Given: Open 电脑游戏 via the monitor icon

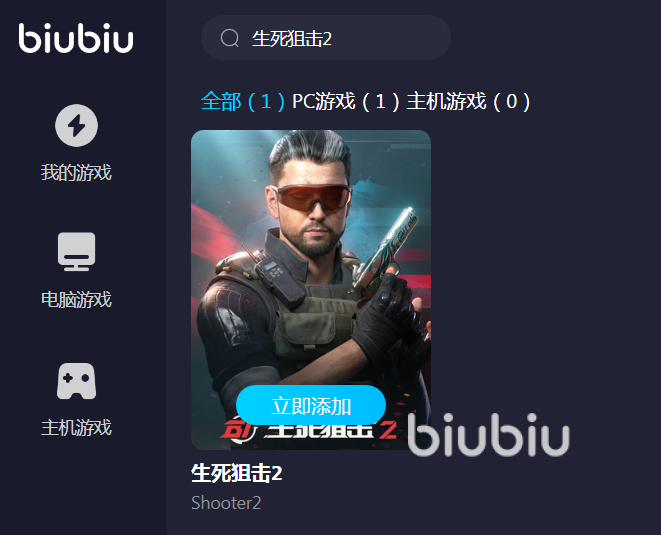Looking at the screenshot, I should click(x=76, y=252).
